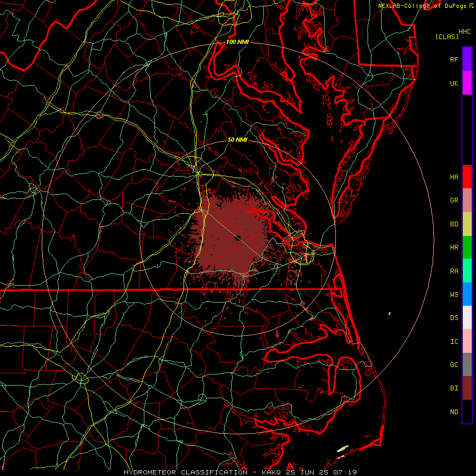Click the BI dark red legend swatch
This screenshot has height=476, width=476.
467,388
